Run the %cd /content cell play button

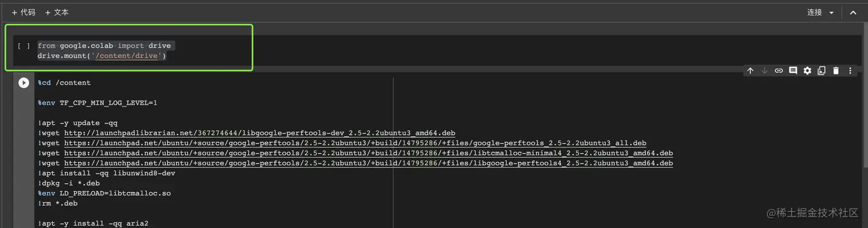pyautogui.click(x=24, y=83)
